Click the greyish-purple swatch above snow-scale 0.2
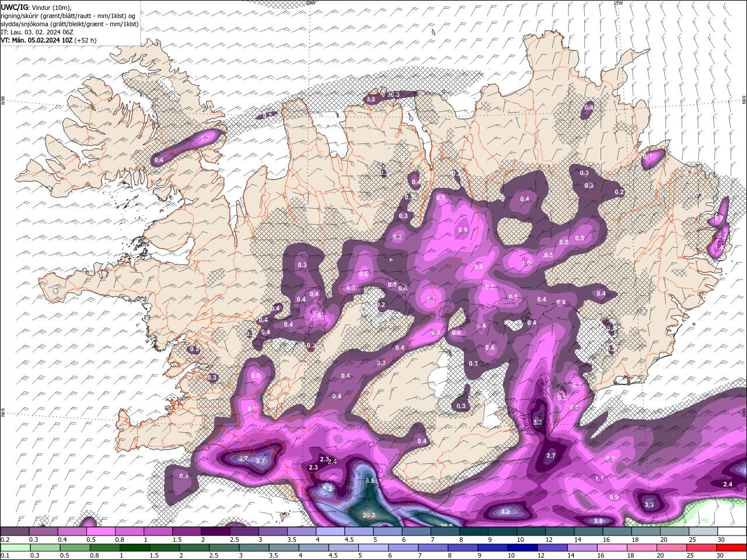 click(x=15, y=531)
